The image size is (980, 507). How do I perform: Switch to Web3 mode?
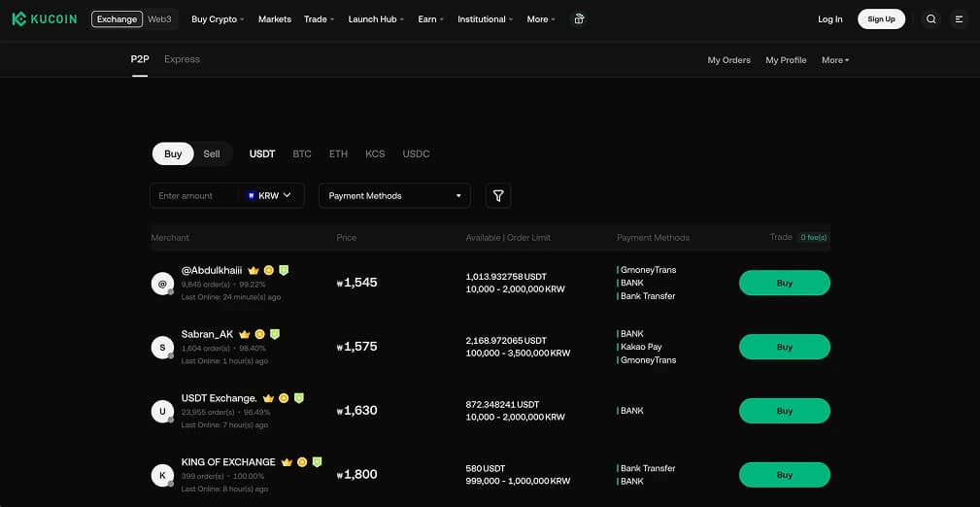click(159, 19)
